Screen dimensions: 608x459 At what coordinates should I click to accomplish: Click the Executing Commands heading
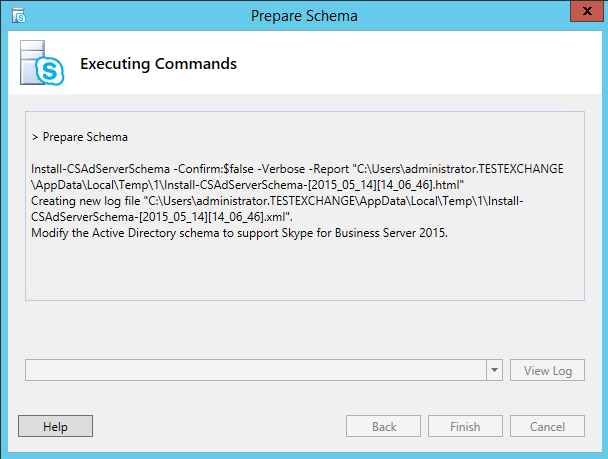pos(158,64)
